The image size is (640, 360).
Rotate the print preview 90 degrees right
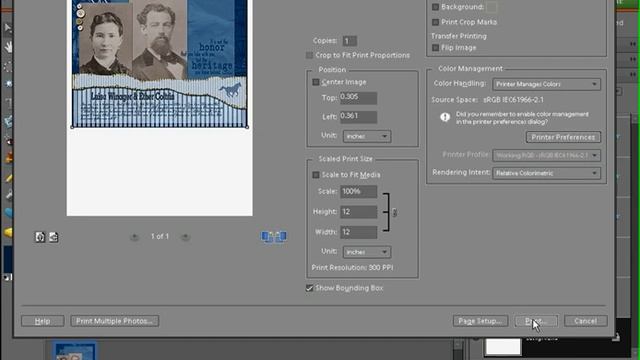[53, 237]
